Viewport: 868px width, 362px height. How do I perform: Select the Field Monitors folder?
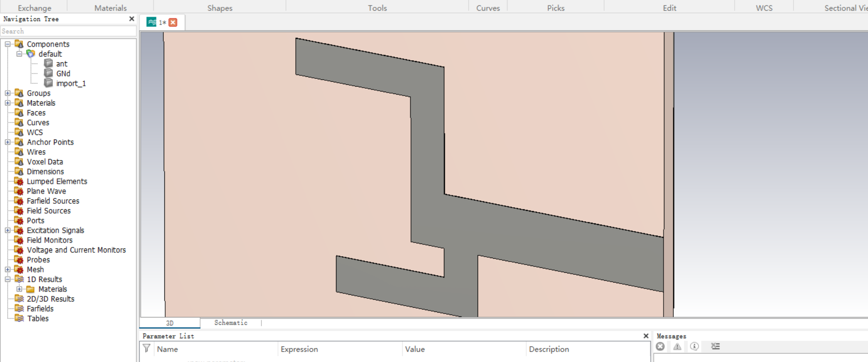point(50,240)
